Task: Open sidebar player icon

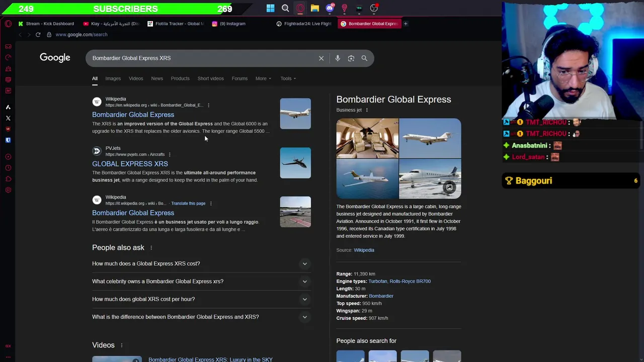Action: [8, 157]
